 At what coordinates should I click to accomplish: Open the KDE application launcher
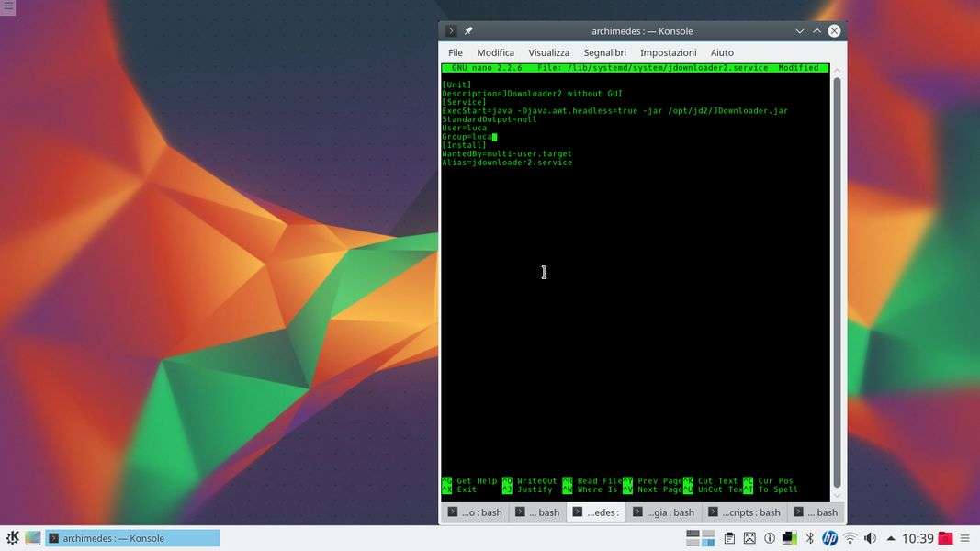click(12, 538)
